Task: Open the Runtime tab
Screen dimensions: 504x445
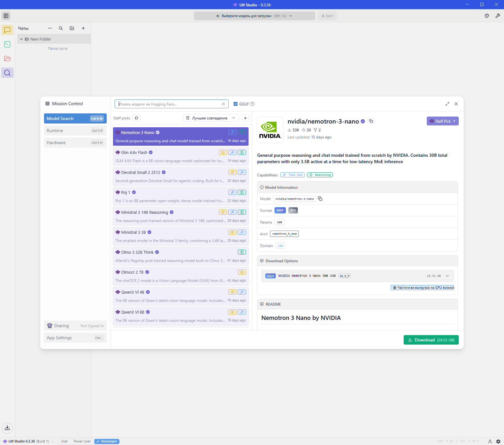Action: coord(75,130)
